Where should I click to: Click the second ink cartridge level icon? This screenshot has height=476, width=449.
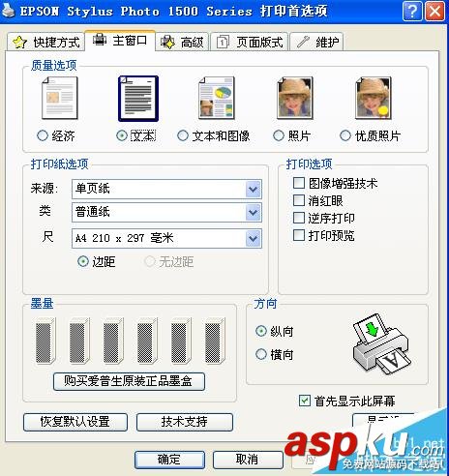coord(79,341)
